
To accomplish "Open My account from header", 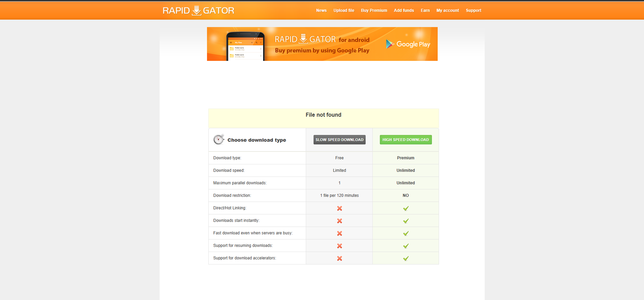I will pyautogui.click(x=447, y=10).
